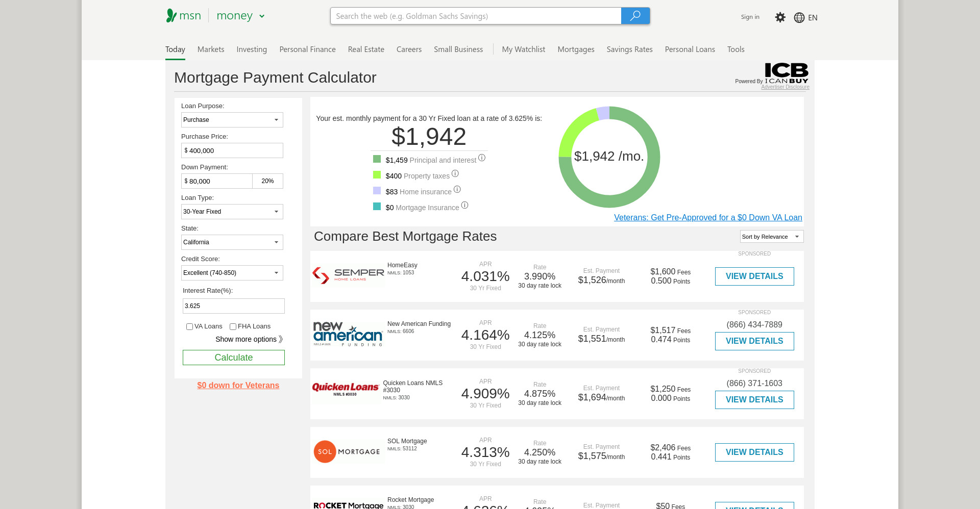
Task: Click VIEW DETAILS for SOL Mortgage
Action: (754, 452)
